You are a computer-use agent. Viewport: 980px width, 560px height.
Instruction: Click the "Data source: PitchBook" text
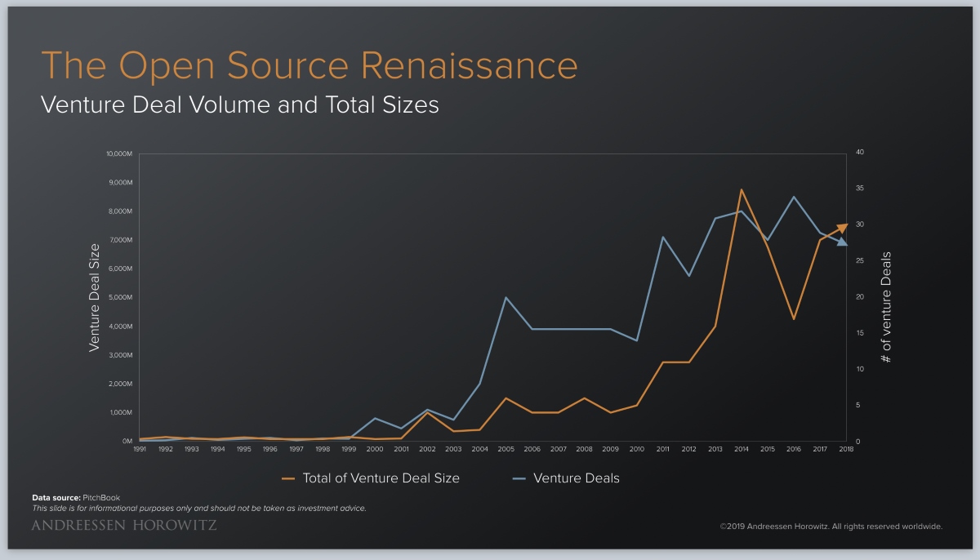(x=75, y=497)
